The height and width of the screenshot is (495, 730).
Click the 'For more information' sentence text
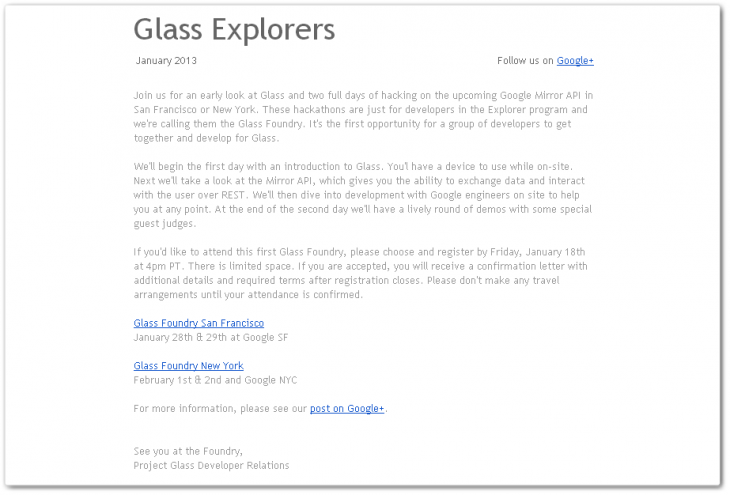[x=220, y=409]
